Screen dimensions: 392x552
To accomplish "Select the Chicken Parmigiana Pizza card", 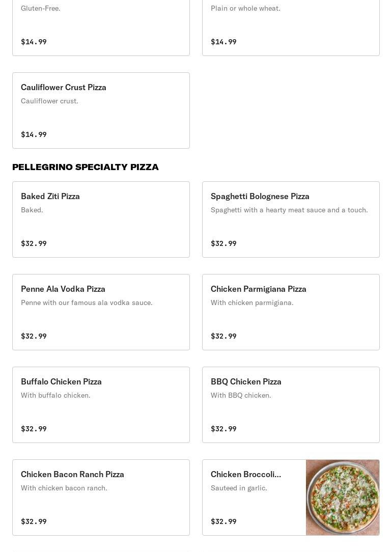I will (x=291, y=312).
